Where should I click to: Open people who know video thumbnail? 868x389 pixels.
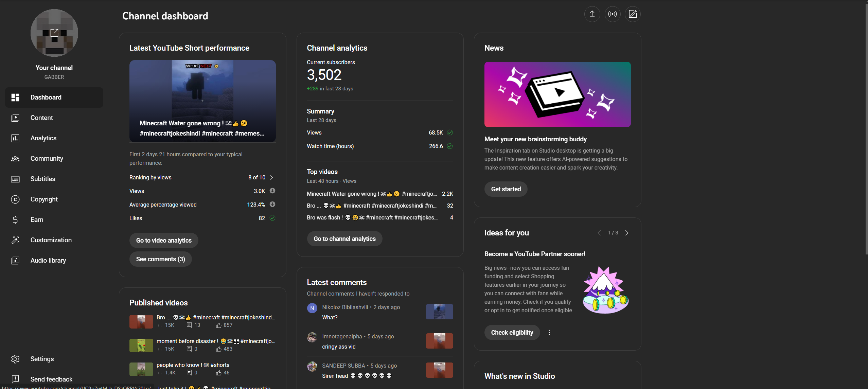(141, 369)
